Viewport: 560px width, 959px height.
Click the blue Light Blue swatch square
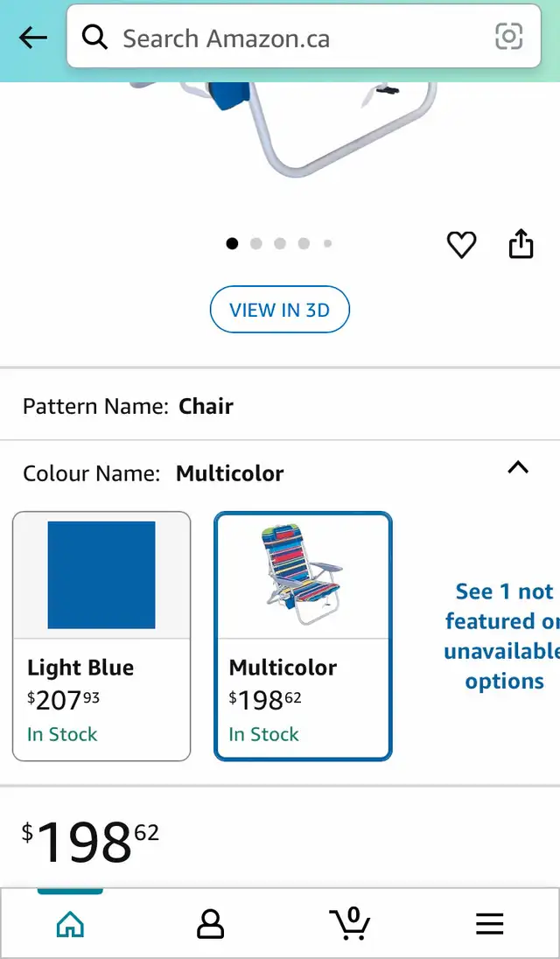pyautogui.click(x=101, y=575)
